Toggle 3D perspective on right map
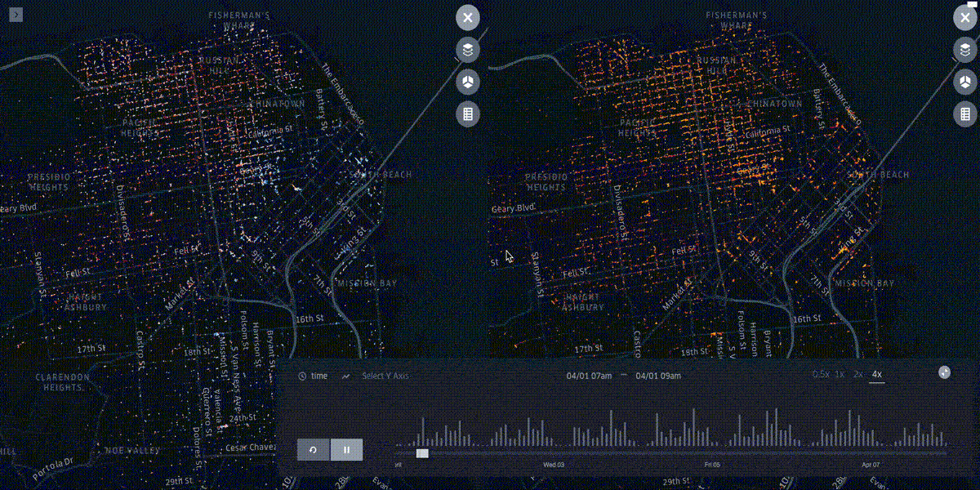This screenshot has height=490, width=980. (965, 82)
